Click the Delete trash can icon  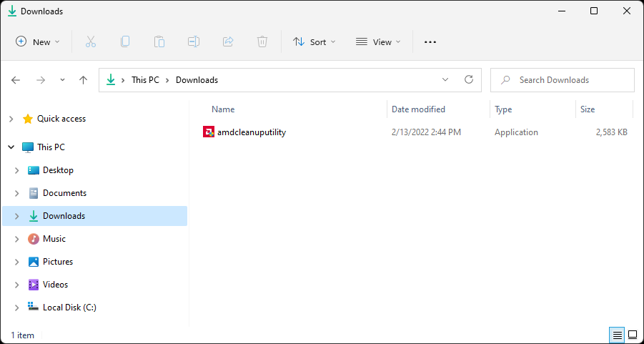262,42
